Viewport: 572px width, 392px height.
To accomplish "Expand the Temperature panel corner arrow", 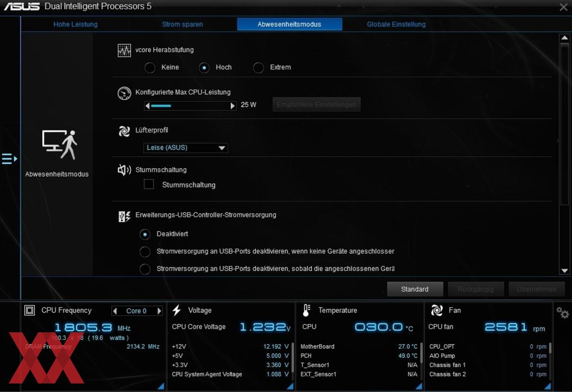I will [418, 386].
